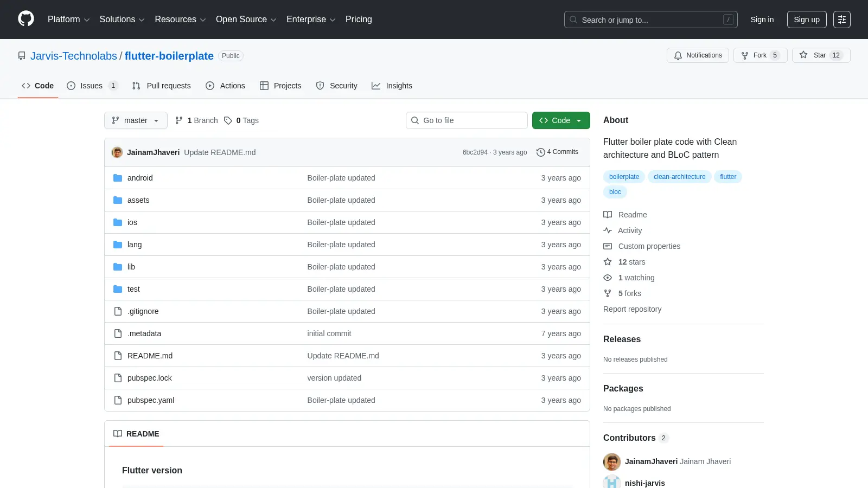Focus the Search or jump to field
This screenshot has width=868, height=488.
coord(651,20)
